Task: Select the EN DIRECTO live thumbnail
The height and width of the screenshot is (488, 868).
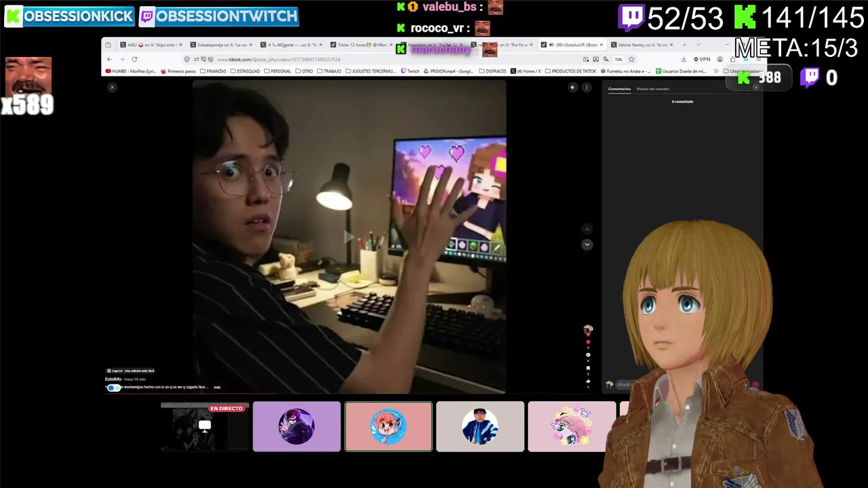Action: coord(205,426)
